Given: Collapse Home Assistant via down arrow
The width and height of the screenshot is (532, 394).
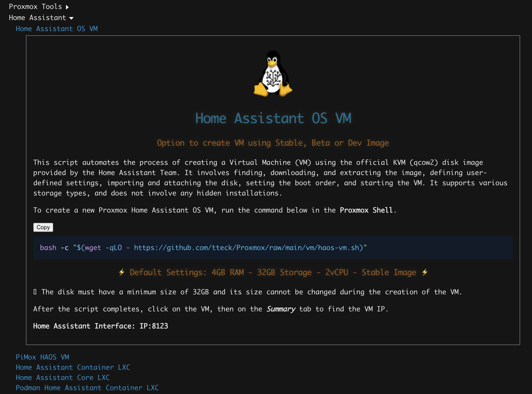Looking at the screenshot, I should pos(71,18).
